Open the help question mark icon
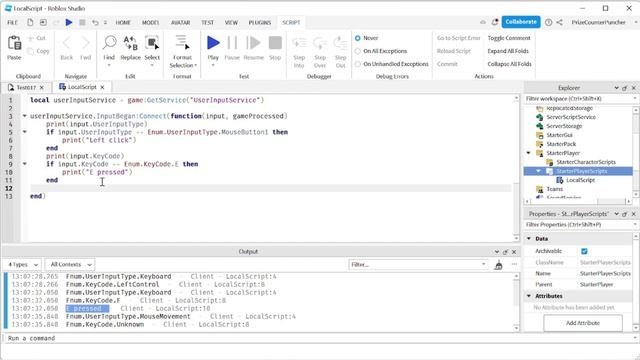The width and height of the screenshot is (640, 360). pyautogui.click(x=549, y=22)
